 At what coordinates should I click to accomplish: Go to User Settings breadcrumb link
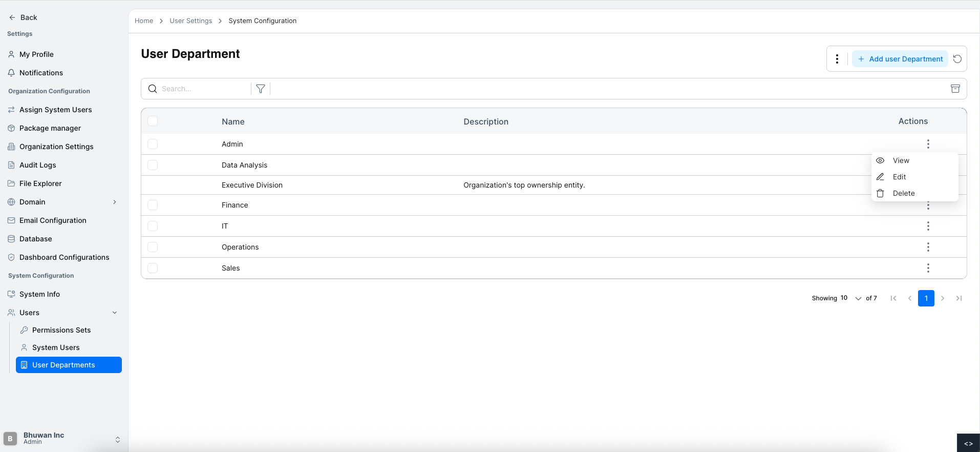(x=190, y=21)
